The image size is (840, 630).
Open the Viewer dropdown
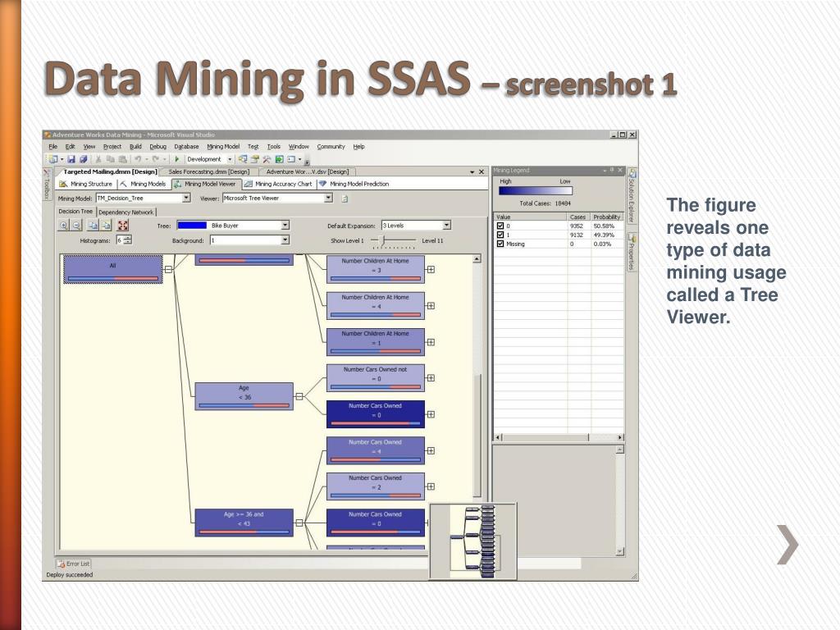328,199
